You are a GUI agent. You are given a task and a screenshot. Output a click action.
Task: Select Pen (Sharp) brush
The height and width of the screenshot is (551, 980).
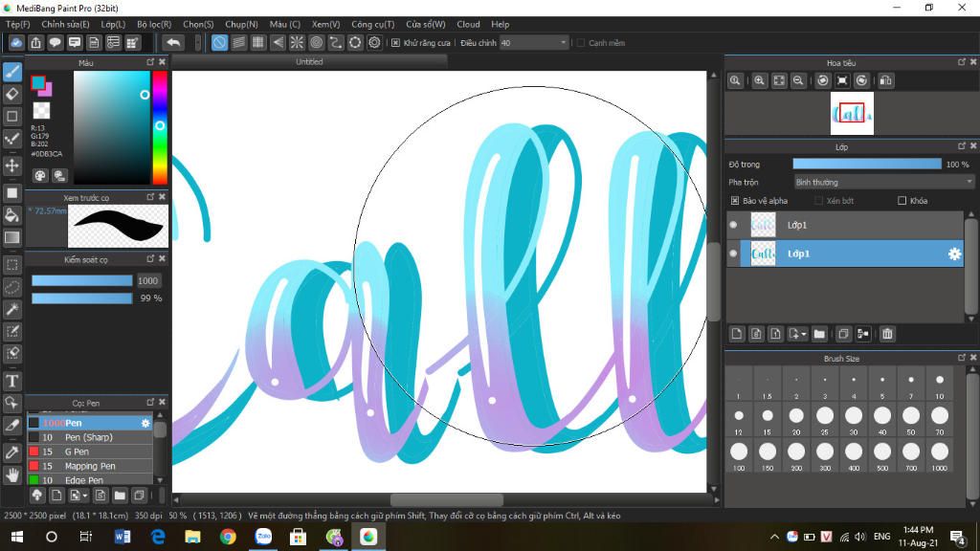tap(90, 437)
